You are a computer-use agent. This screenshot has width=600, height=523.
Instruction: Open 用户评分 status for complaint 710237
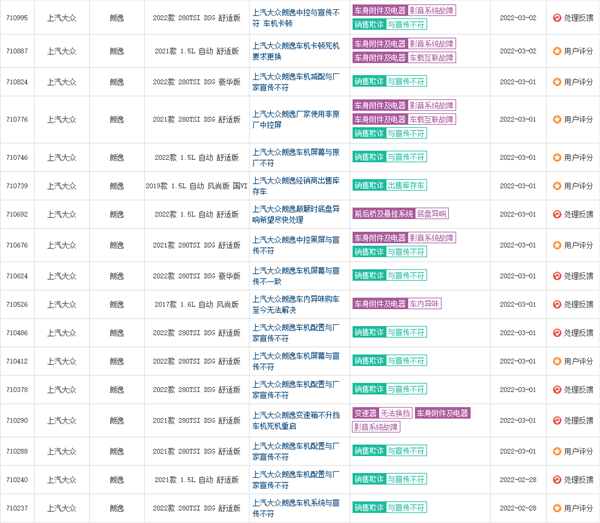[x=573, y=508]
